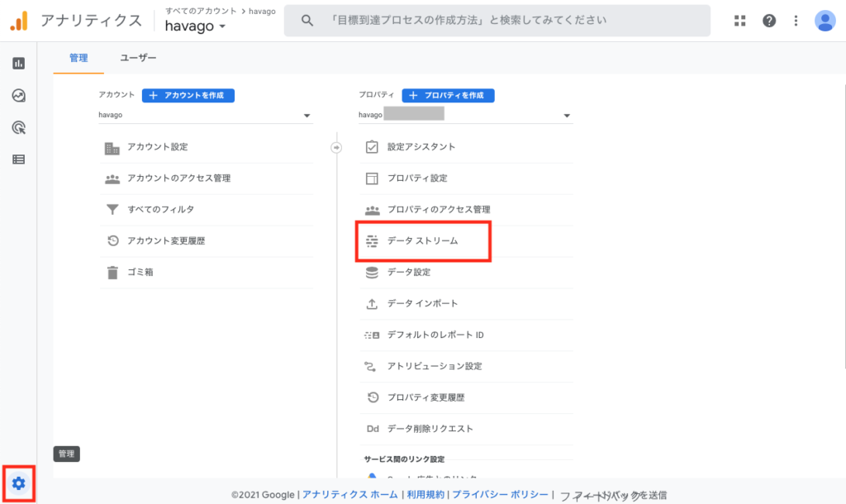Click the circular arrow between account and property columns
Viewport: 846px width, 504px height.
coord(336,147)
